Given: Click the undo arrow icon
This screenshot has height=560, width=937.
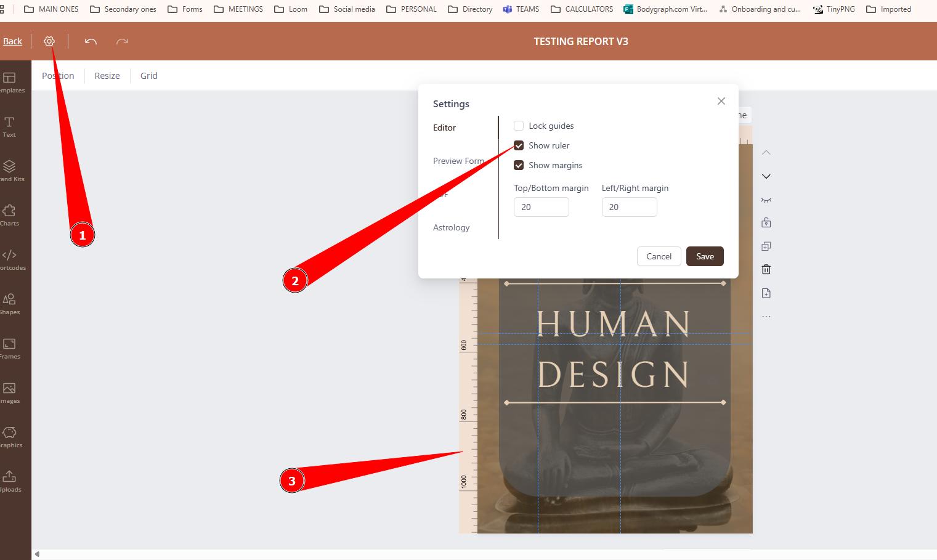Looking at the screenshot, I should click(91, 41).
